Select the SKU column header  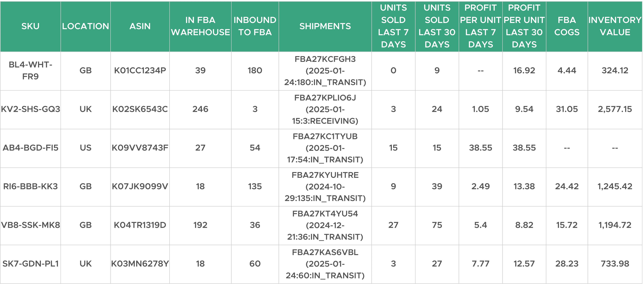click(x=30, y=26)
